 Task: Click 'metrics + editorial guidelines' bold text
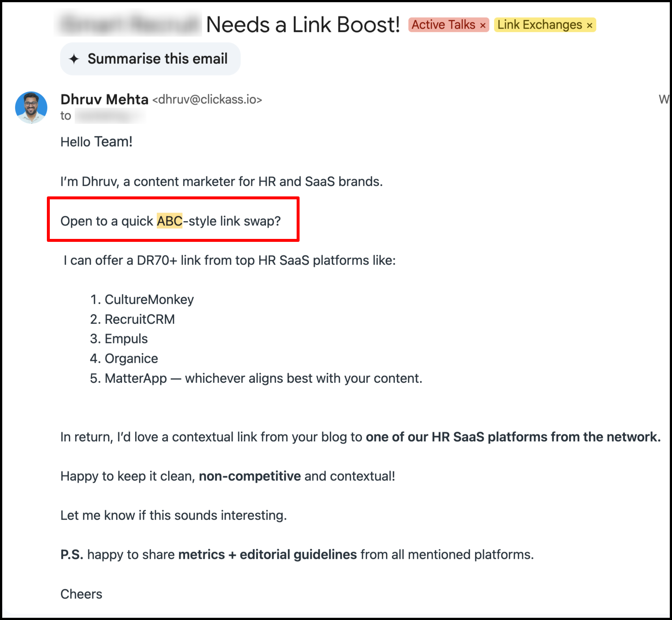(x=267, y=554)
